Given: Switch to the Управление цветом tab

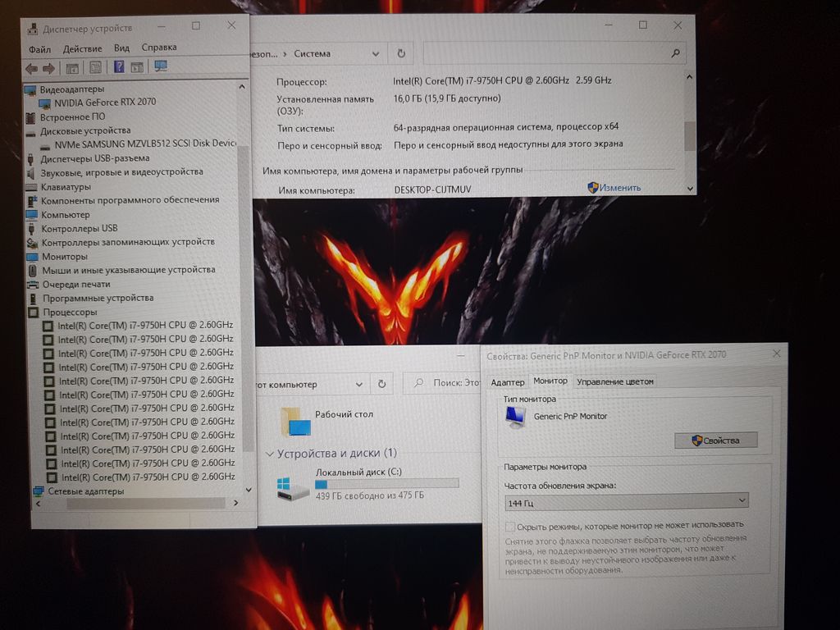Looking at the screenshot, I should pos(615,381).
